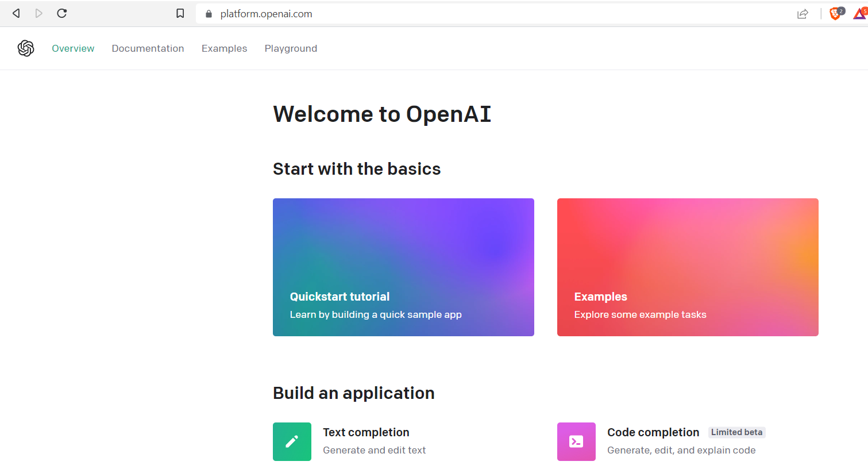This screenshot has height=465, width=868.
Task: Switch to the Documentation tab
Action: click(148, 48)
